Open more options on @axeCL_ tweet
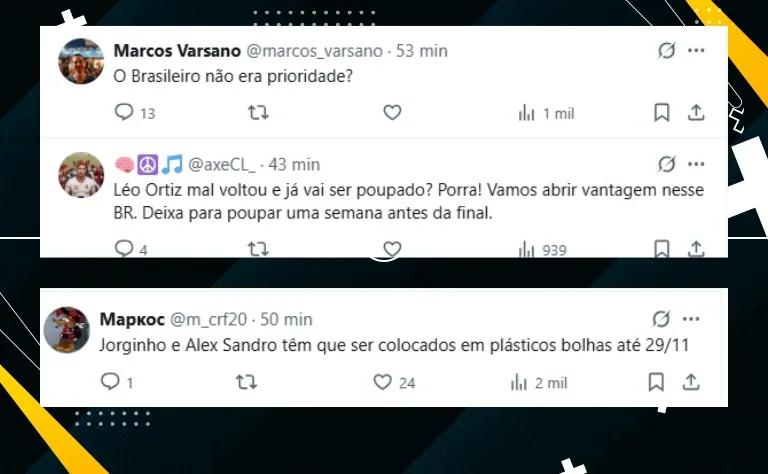The height and width of the screenshot is (474, 768). (696, 164)
